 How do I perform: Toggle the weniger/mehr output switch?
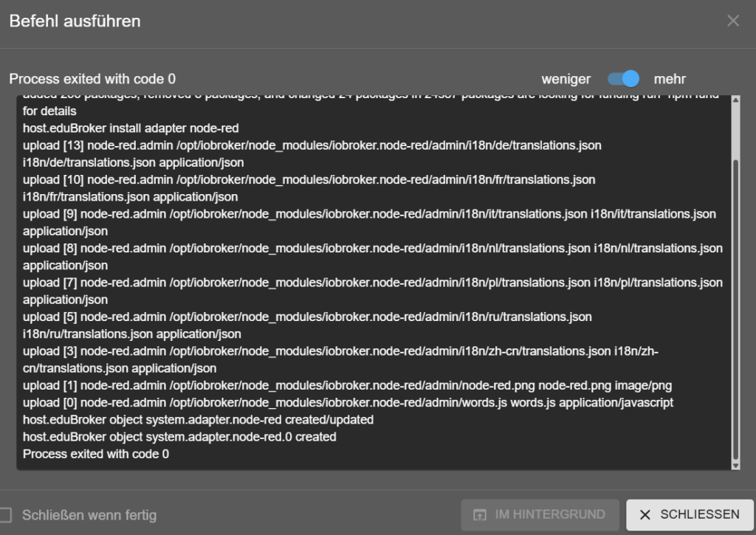click(623, 79)
